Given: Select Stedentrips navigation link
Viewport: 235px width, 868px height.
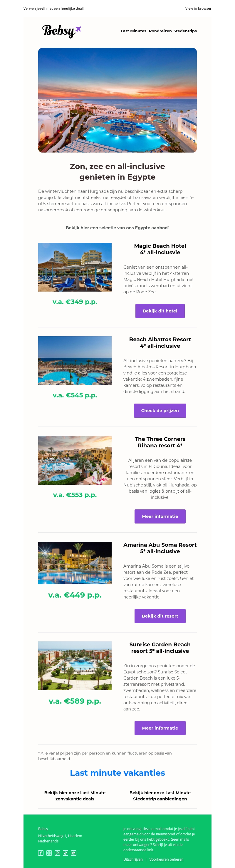Looking at the screenshot, I should pos(185,31).
